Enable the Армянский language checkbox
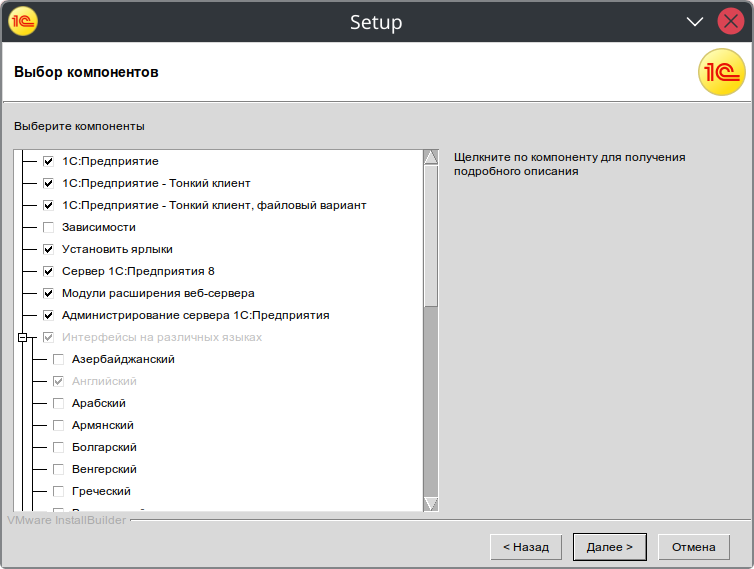754x569 pixels. [58, 426]
